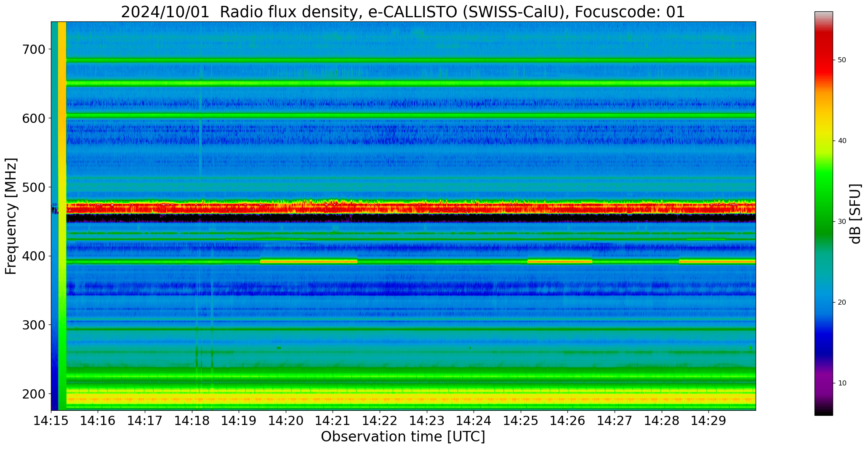Click the green horizontal line near 685 MHz

click(x=410, y=60)
